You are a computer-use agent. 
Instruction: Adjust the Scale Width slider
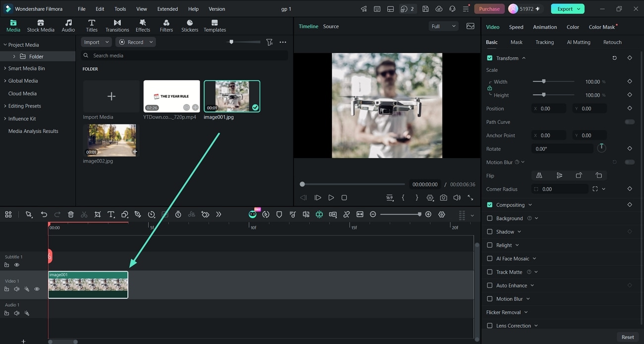pyautogui.click(x=553, y=81)
